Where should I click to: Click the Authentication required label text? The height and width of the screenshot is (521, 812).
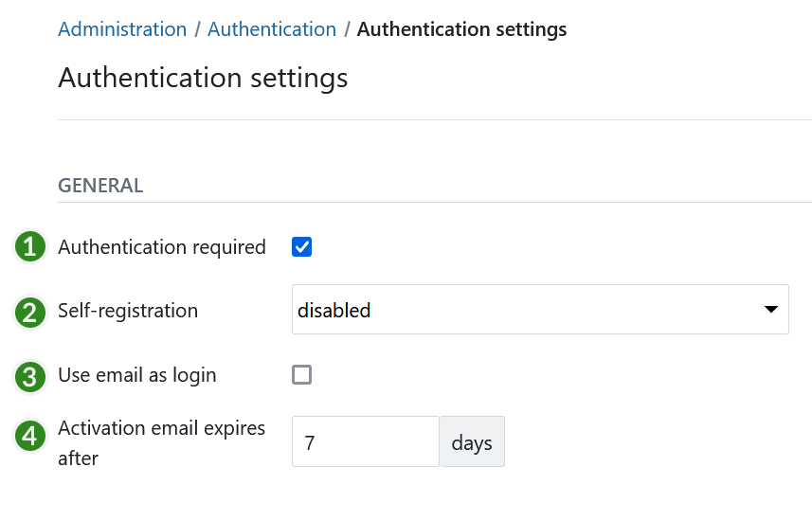[x=162, y=247]
